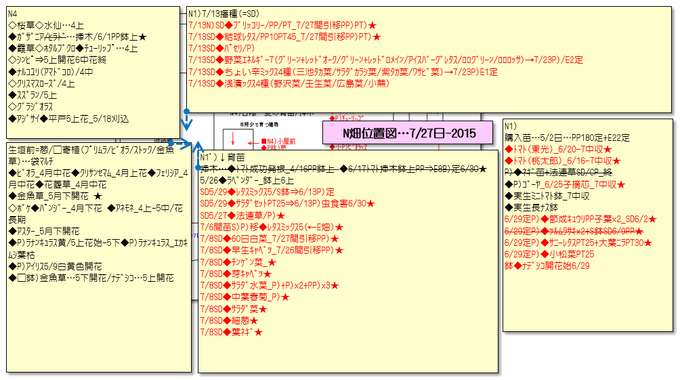Click the heading 'N1')↓育苗'
This screenshot has height=380, width=680.
[x=222, y=157]
